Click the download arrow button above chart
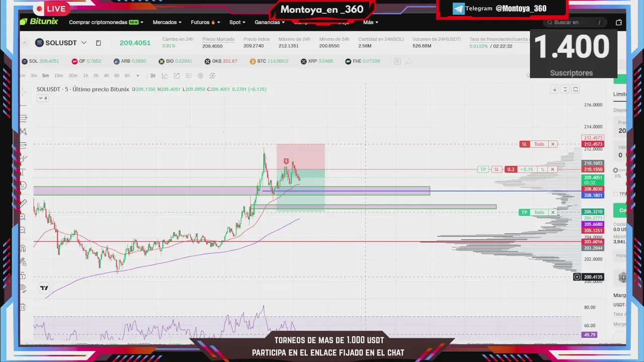Viewport: 644px width, 362px height. tap(554, 89)
